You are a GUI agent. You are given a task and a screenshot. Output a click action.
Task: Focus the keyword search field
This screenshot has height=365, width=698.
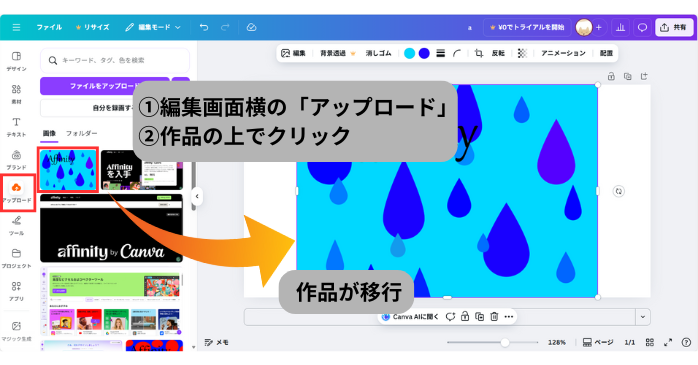tap(115, 61)
